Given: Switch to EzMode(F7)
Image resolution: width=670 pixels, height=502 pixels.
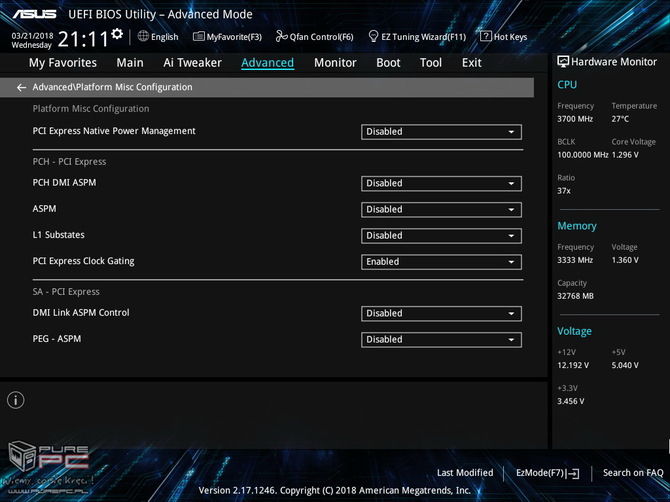Looking at the screenshot, I should [547, 473].
